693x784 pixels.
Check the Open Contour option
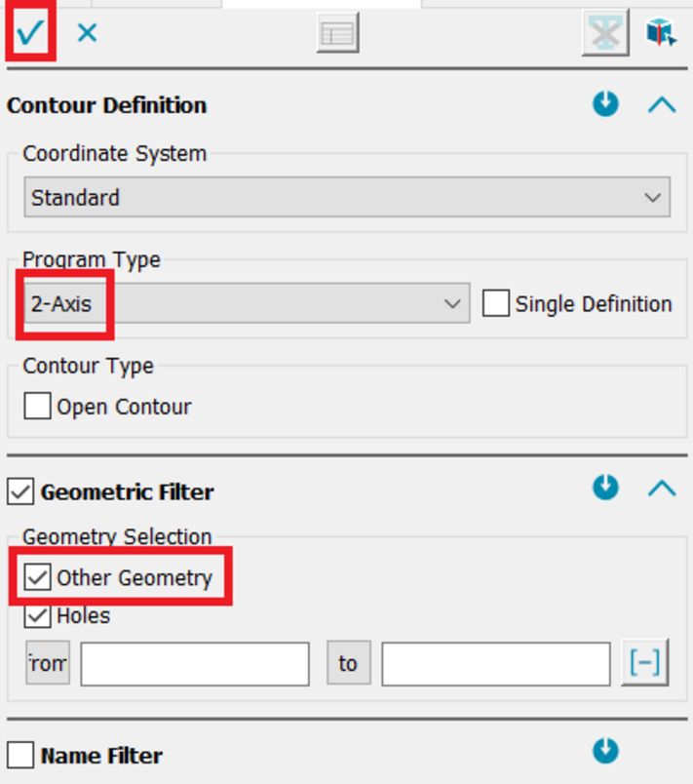click(x=38, y=407)
